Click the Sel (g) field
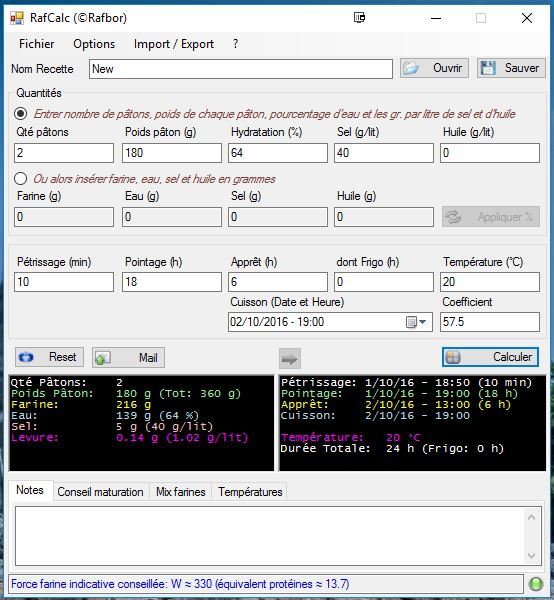This screenshot has height=600, width=554. pyautogui.click(x=278, y=217)
